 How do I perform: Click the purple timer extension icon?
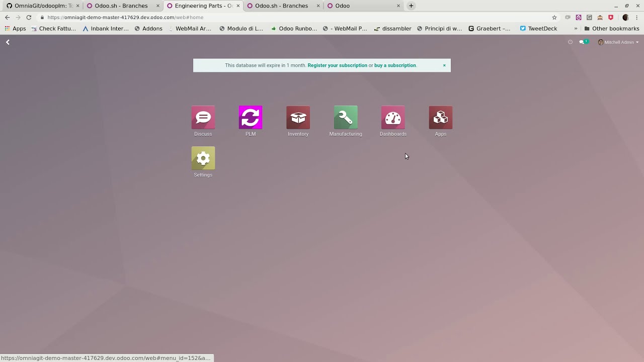pos(579,17)
